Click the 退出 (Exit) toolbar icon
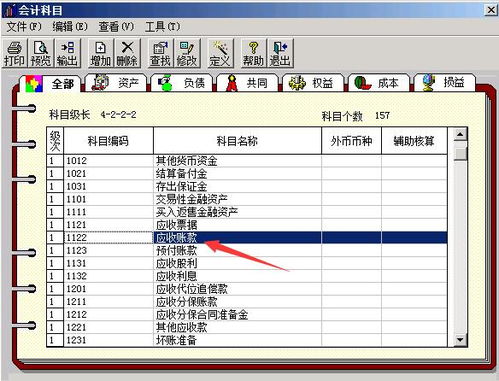This screenshot has width=499, height=381. tap(280, 54)
